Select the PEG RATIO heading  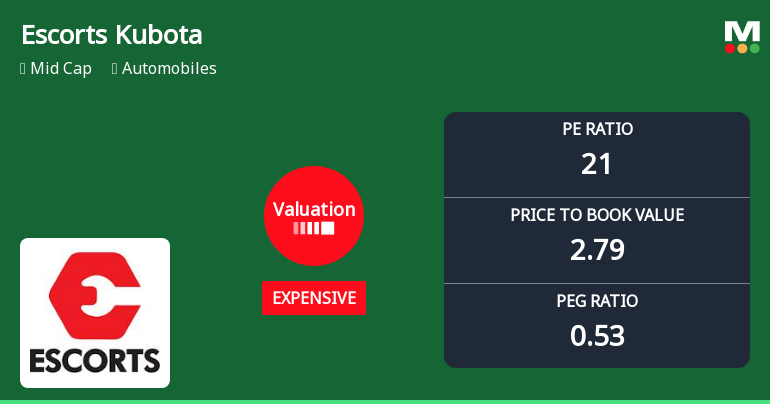[x=597, y=301]
